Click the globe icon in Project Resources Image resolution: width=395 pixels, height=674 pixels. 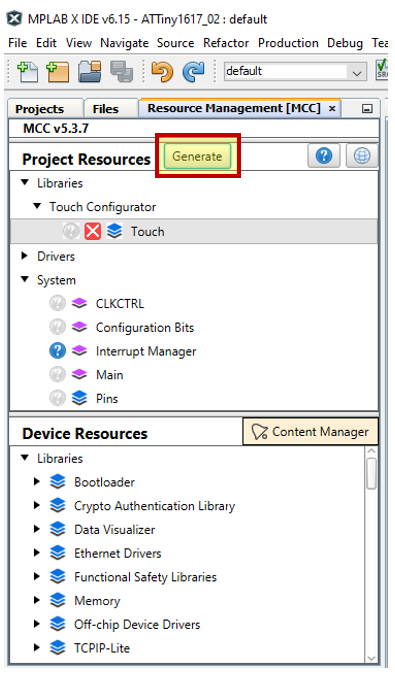(x=362, y=156)
